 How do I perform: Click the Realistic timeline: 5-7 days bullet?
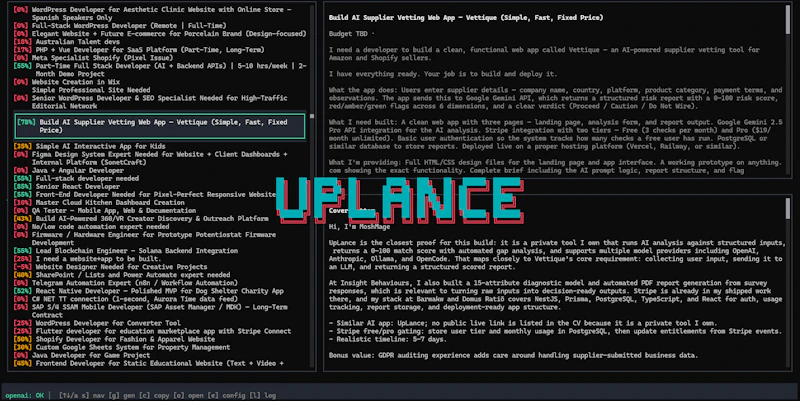tap(387, 339)
